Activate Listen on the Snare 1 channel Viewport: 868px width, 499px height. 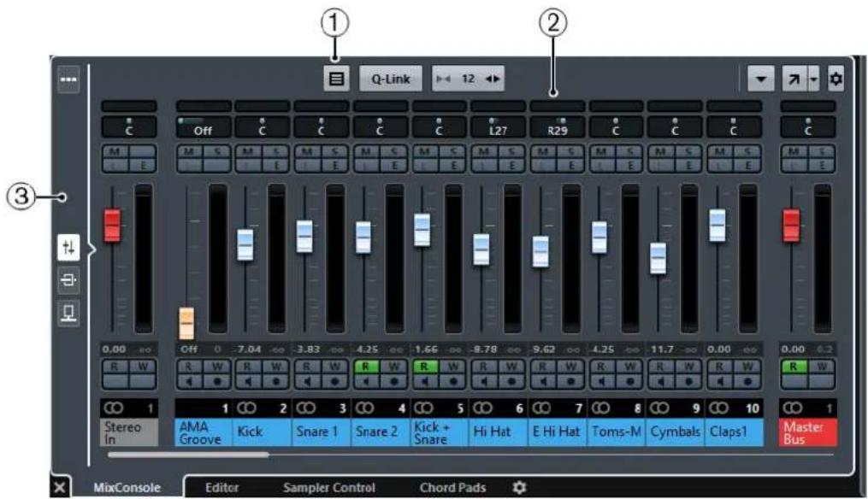[x=308, y=165]
